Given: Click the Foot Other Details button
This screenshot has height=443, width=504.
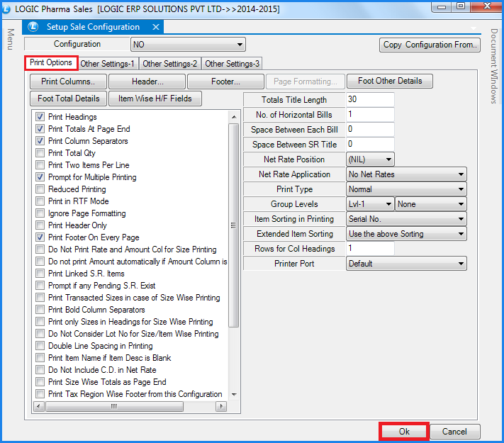Looking at the screenshot, I should 390,81.
